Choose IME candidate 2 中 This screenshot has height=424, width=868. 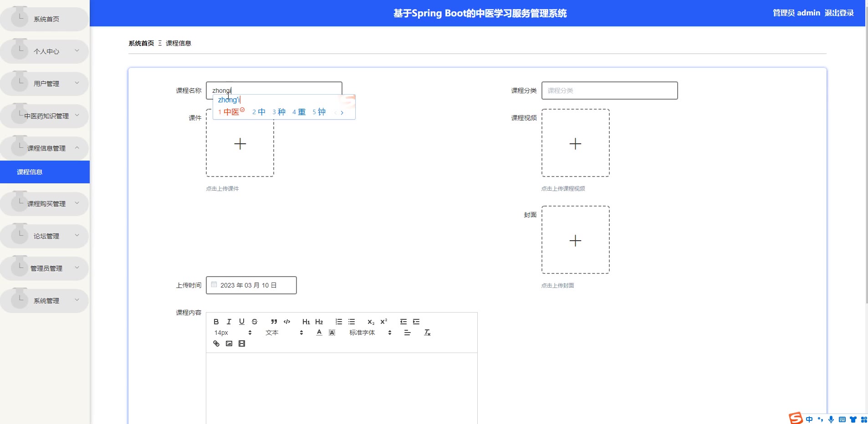pos(259,112)
